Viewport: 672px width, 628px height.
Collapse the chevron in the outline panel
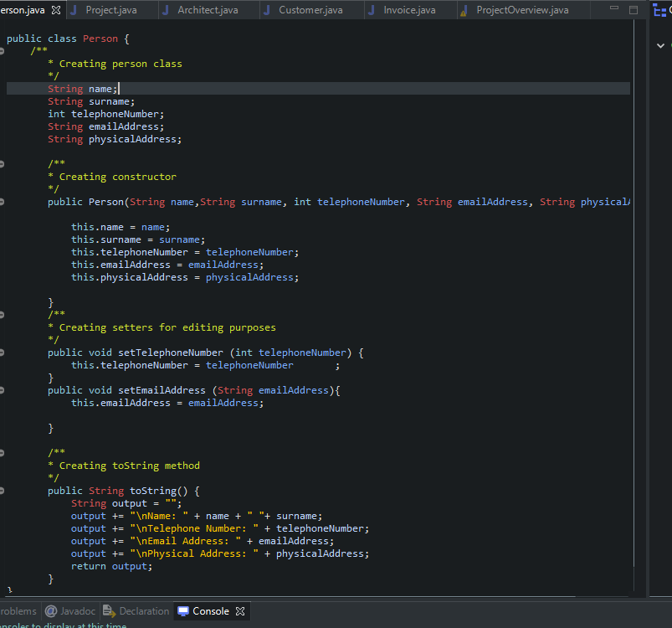pos(660,45)
